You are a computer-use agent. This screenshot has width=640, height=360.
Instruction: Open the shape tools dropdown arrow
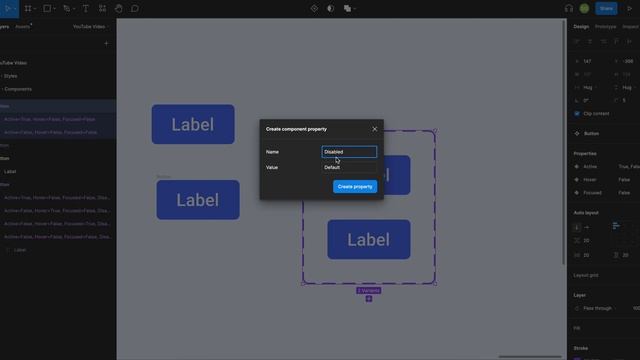click(55, 9)
